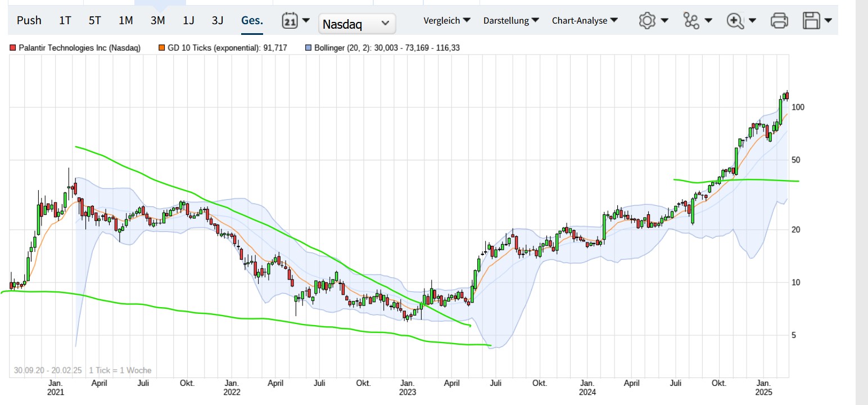Click the 2021 year label on time axis

pos(56,392)
